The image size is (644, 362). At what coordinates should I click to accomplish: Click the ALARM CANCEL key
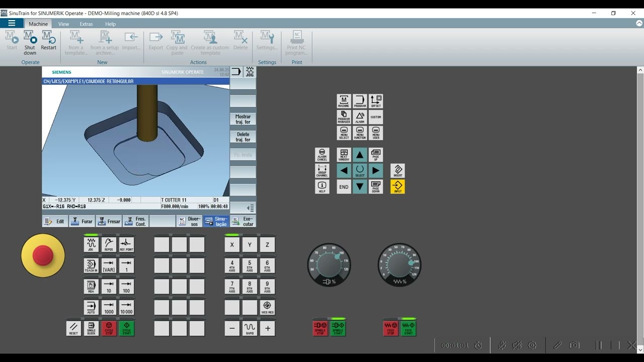[322, 154]
